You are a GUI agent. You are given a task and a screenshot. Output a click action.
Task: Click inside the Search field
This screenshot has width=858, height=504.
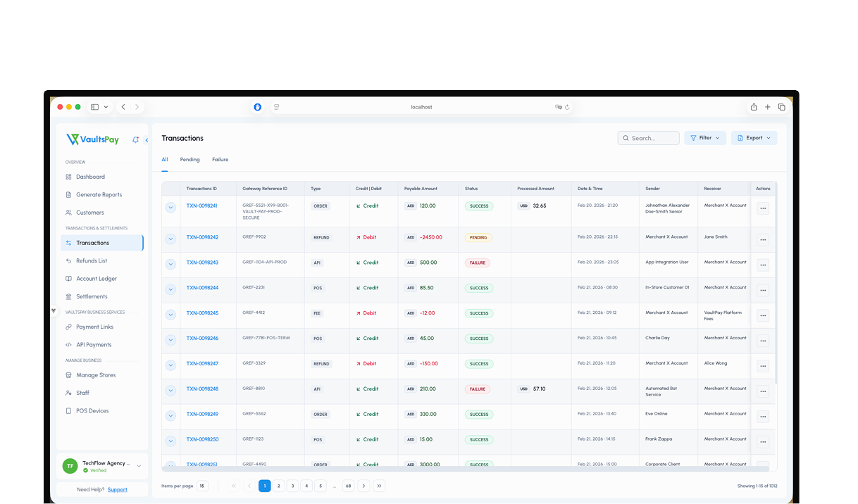(648, 137)
